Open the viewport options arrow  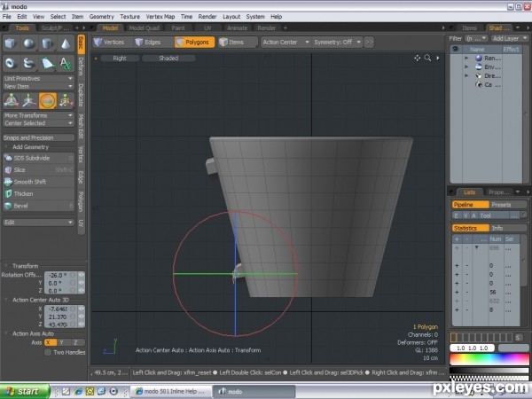(x=438, y=58)
